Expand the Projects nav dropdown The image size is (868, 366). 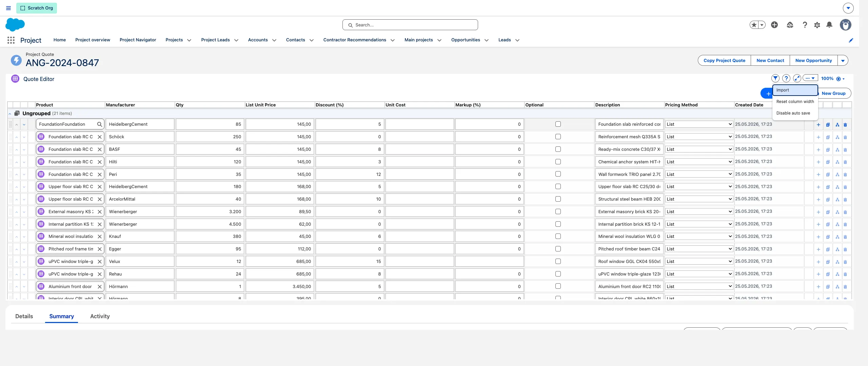(x=189, y=40)
